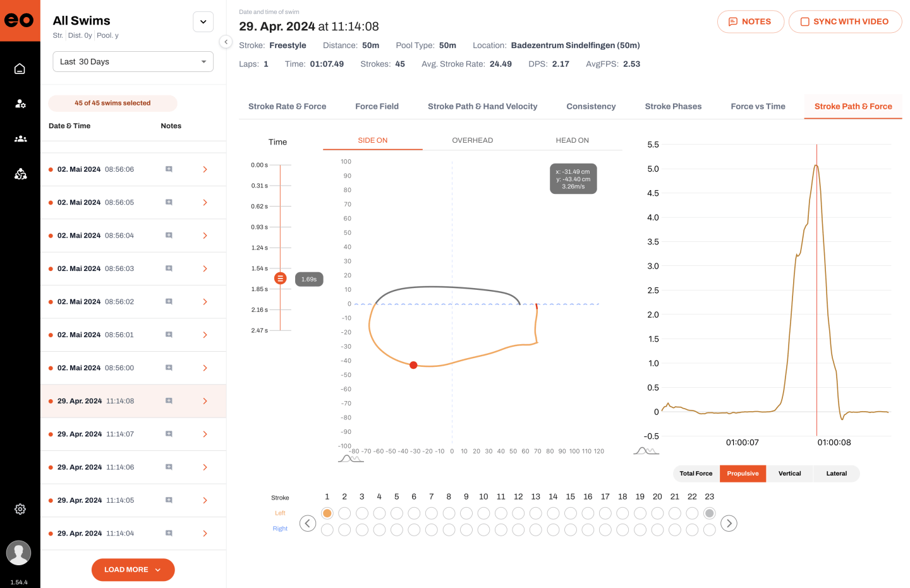Open the team group sidebar icon
Viewport: 910px width, 588px height.
pos(20,139)
